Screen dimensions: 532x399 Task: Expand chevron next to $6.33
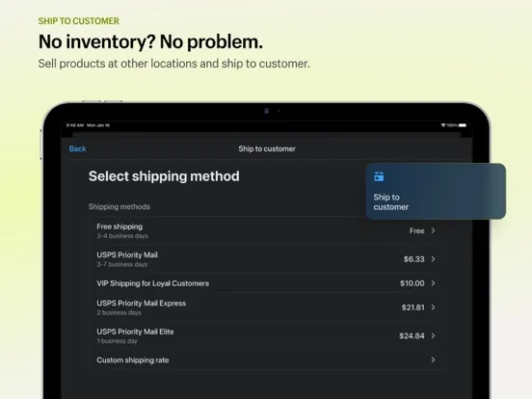433,259
